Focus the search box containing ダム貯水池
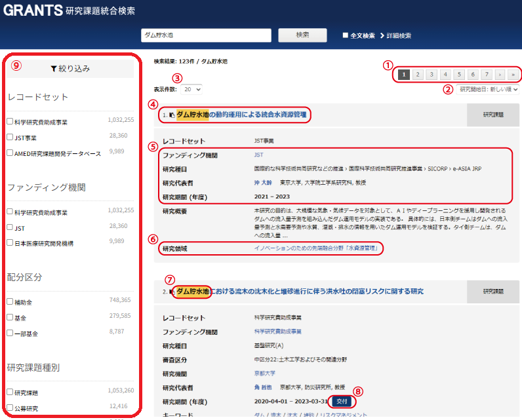522x420 pixels. [206, 35]
